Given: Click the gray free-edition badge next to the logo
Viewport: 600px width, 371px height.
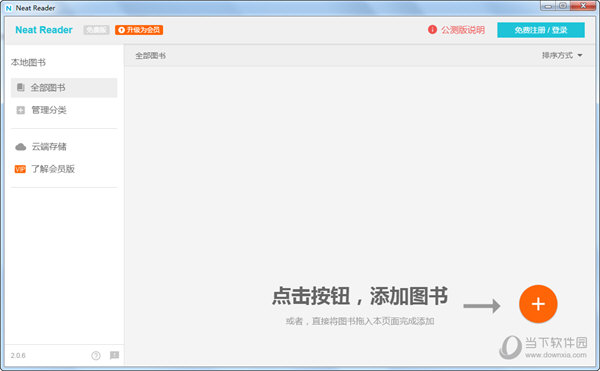Looking at the screenshot, I should click(x=96, y=30).
